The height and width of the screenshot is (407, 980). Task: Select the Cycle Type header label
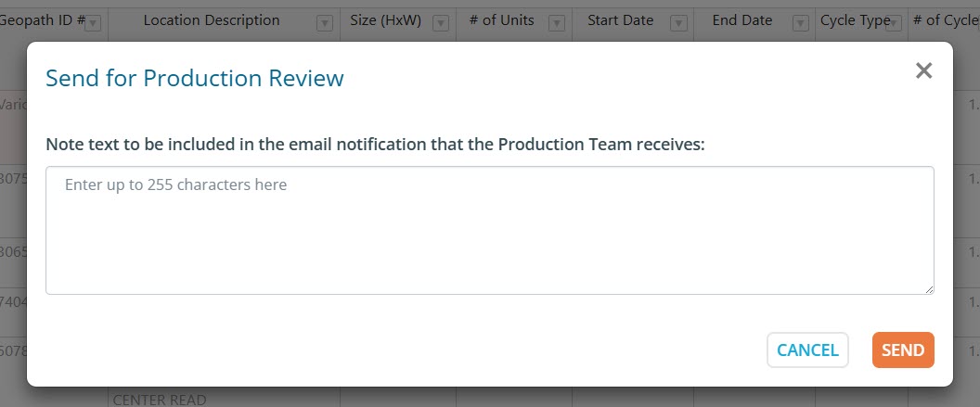(x=852, y=20)
